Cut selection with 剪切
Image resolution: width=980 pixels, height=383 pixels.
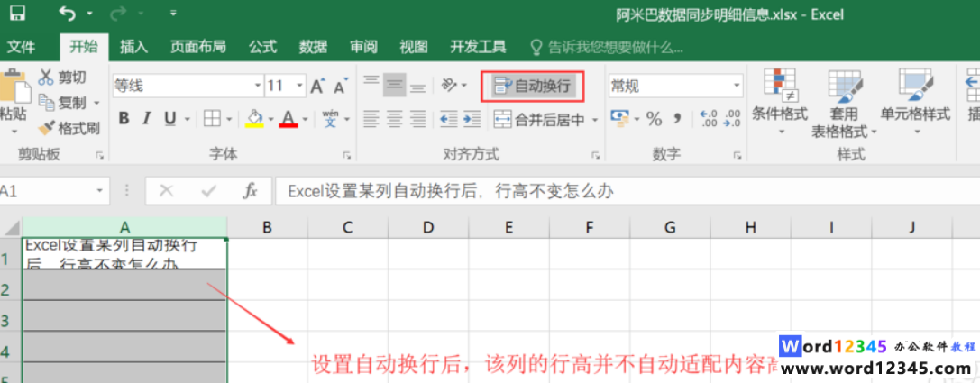click(62, 78)
